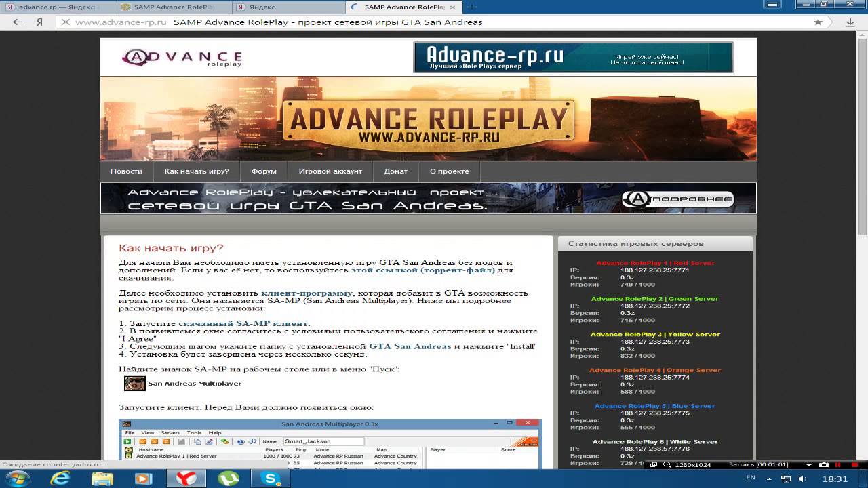Click Blue Server IP 188.127.238.25:7775
Image resolution: width=868 pixels, height=488 pixels.
tap(654, 413)
